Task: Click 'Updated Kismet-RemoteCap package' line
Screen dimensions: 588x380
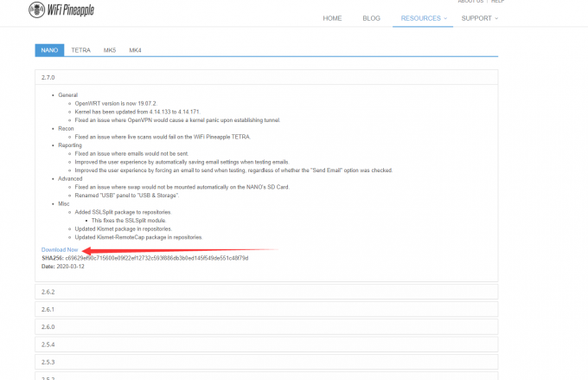Action: tap(138, 237)
